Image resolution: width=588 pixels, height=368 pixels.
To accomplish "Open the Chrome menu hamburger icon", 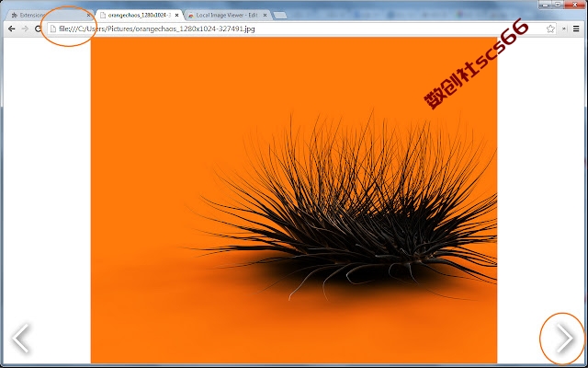I will coord(576,29).
